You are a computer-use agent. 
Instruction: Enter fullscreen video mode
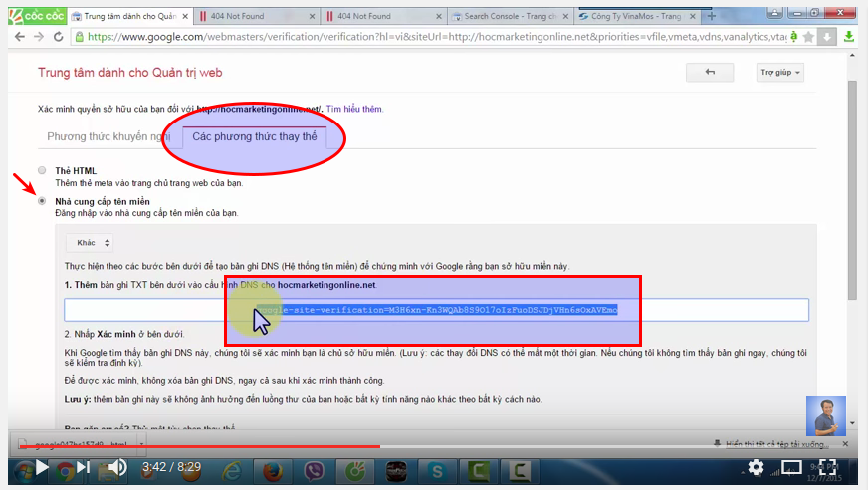(x=827, y=467)
